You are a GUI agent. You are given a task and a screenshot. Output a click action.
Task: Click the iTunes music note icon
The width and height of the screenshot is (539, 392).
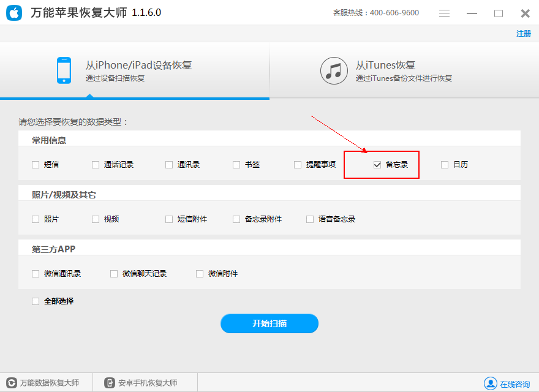[x=334, y=71]
